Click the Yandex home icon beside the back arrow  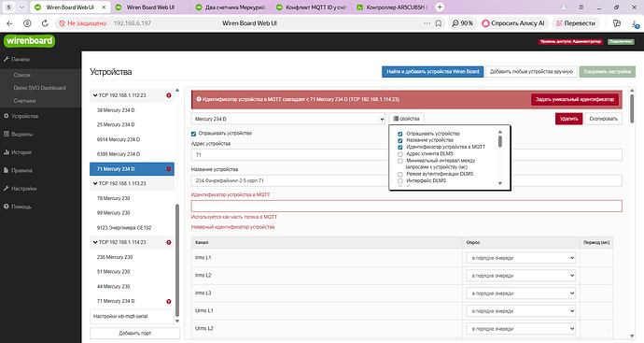(27, 23)
